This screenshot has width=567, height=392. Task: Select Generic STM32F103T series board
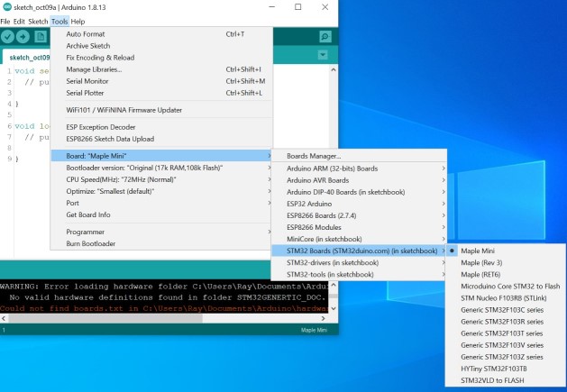pos(505,333)
